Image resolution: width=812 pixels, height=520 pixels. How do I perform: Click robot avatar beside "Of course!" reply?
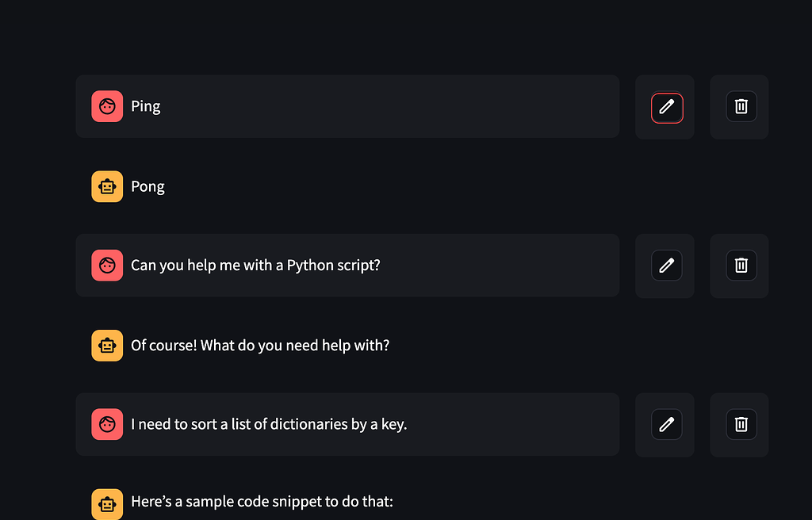click(107, 346)
